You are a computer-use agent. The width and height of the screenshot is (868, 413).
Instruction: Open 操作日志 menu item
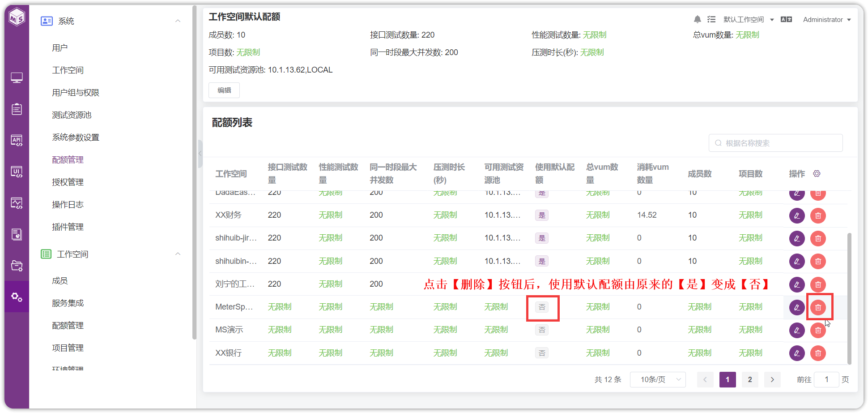(68, 205)
